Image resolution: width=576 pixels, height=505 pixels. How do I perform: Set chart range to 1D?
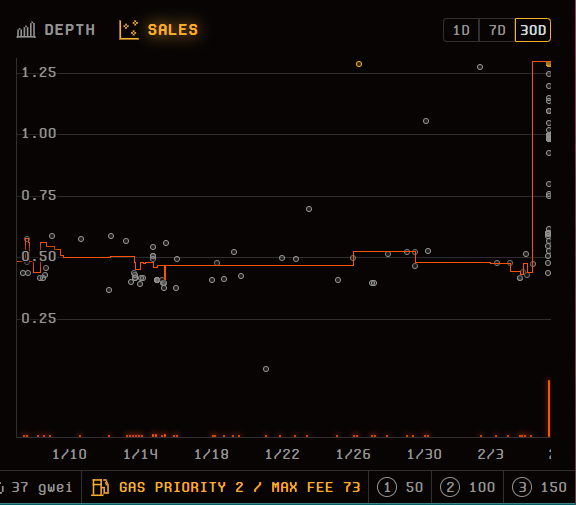point(461,30)
